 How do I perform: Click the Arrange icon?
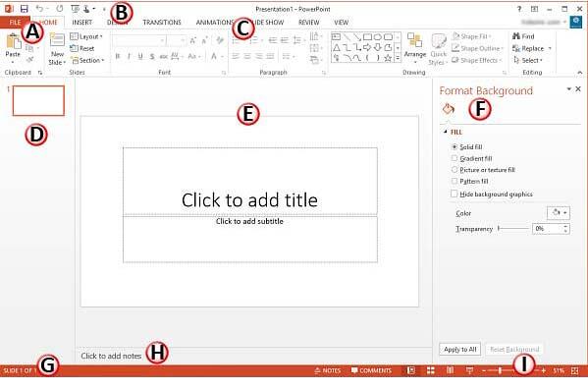tap(415, 40)
